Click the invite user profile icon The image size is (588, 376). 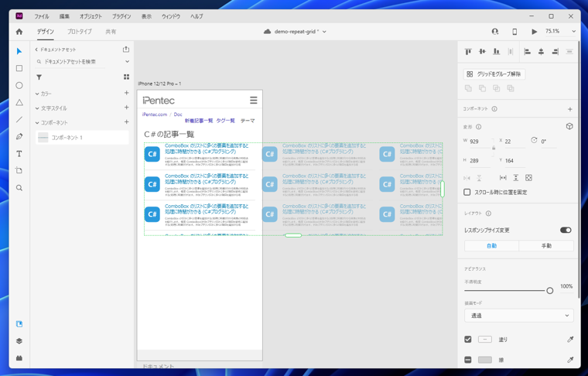[x=495, y=32]
